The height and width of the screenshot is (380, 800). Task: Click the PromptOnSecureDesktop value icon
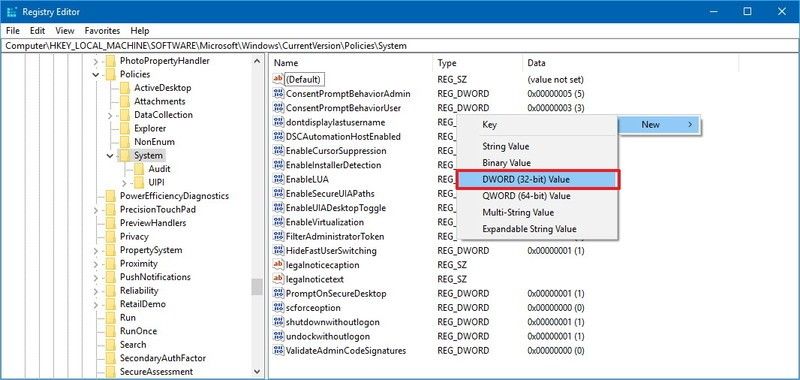(x=279, y=293)
